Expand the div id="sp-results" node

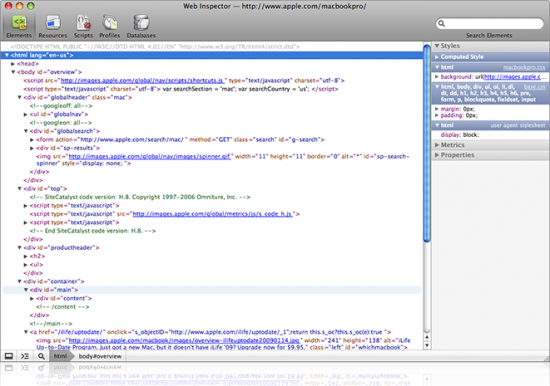click(x=32, y=148)
